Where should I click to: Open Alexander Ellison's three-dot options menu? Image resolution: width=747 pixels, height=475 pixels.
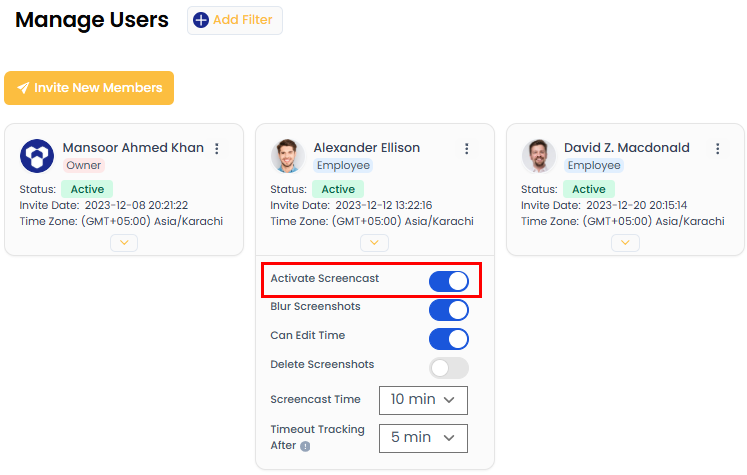[x=466, y=149]
